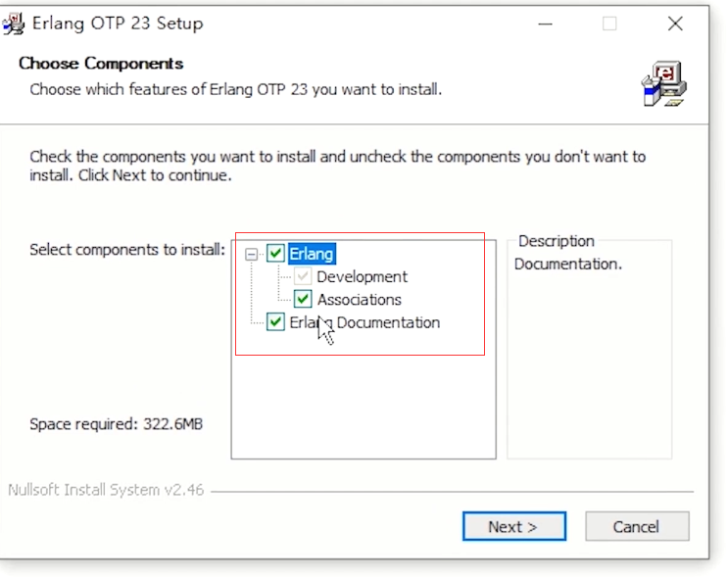Click the Space required 322.6MB label

116,424
